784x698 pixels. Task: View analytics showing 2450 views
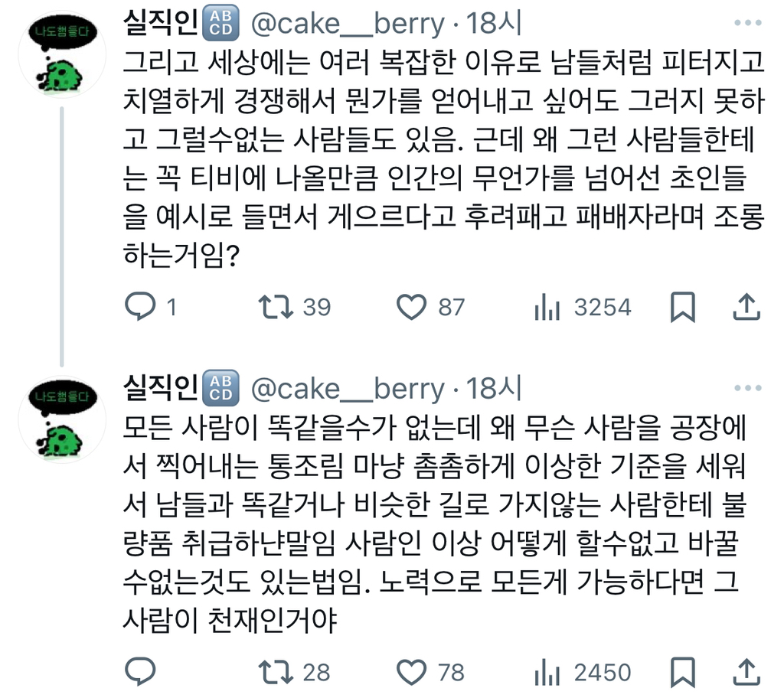(547, 672)
